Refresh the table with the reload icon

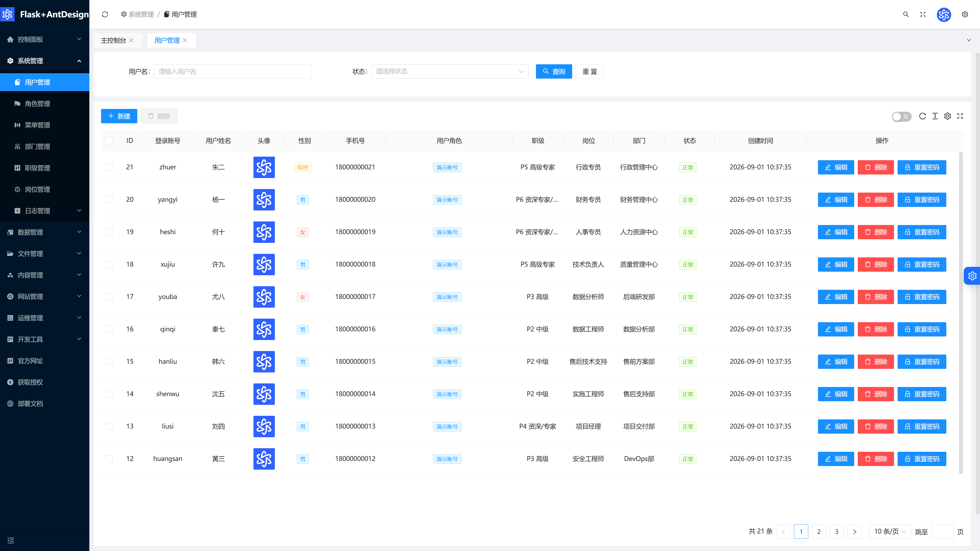pyautogui.click(x=923, y=116)
